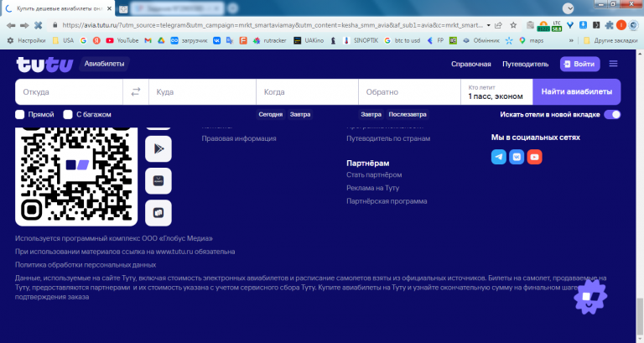Click the QR code image
This screenshot has height=343, width=644.
(x=76, y=177)
